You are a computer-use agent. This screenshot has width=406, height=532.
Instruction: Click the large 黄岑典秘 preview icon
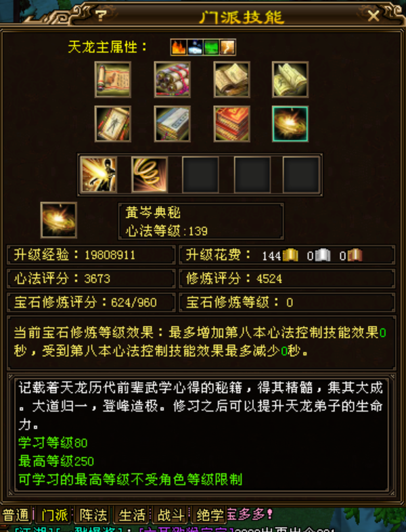(x=59, y=220)
